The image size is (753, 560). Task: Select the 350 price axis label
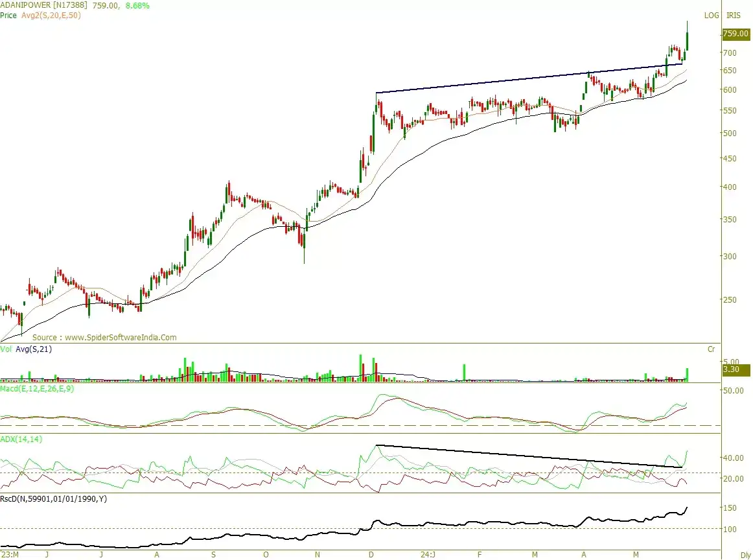[x=730, y=220]
